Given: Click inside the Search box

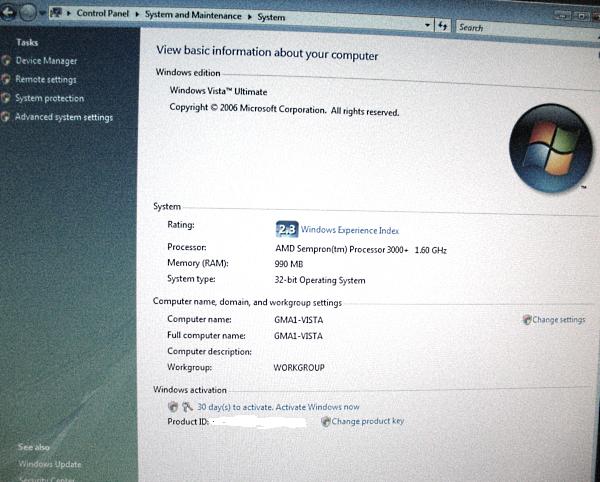Looking at the screenshot, I should (x=520, y=27).
